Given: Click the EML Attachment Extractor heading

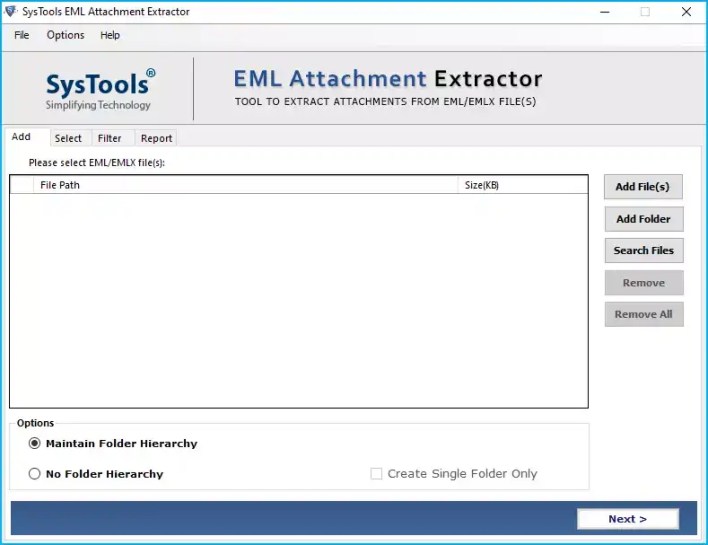Looking at the screenshot, I should click(x=387, y=79).
